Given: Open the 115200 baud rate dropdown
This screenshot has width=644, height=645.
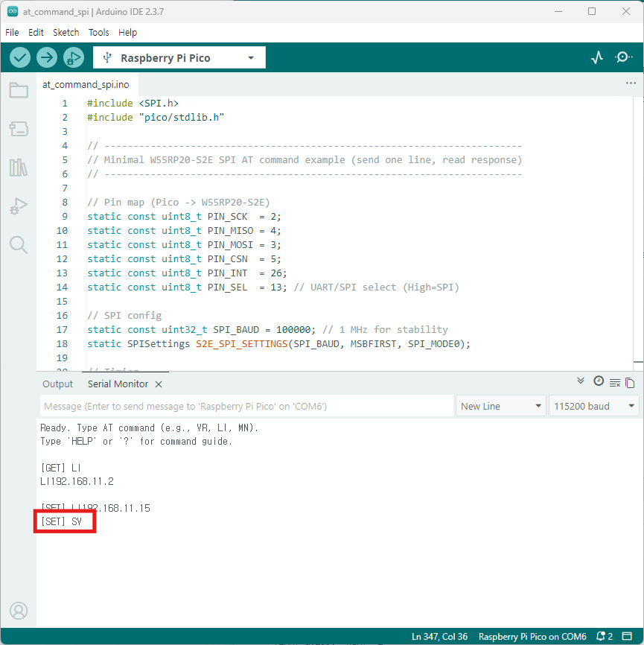Looking at the screenshot, I should [593, 406].
